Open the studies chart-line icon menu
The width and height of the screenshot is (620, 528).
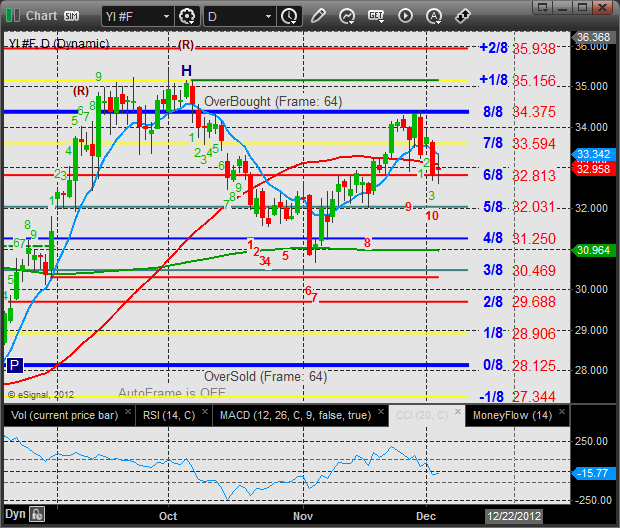(x=347, y=16)
